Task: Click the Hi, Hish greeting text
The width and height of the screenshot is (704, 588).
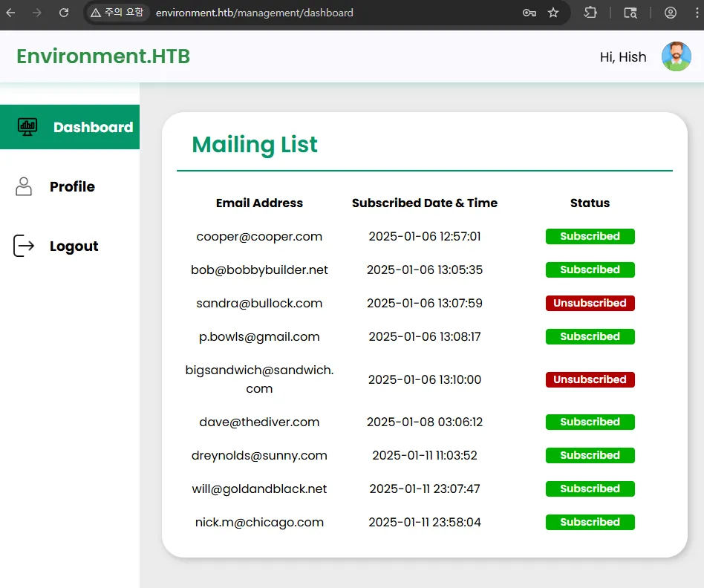Action: pos(623,57)
